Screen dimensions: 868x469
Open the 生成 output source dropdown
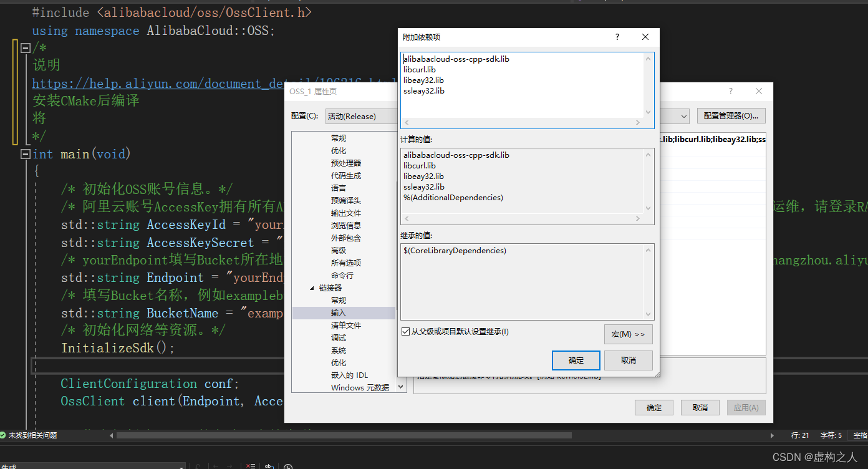tap(92, 466)
